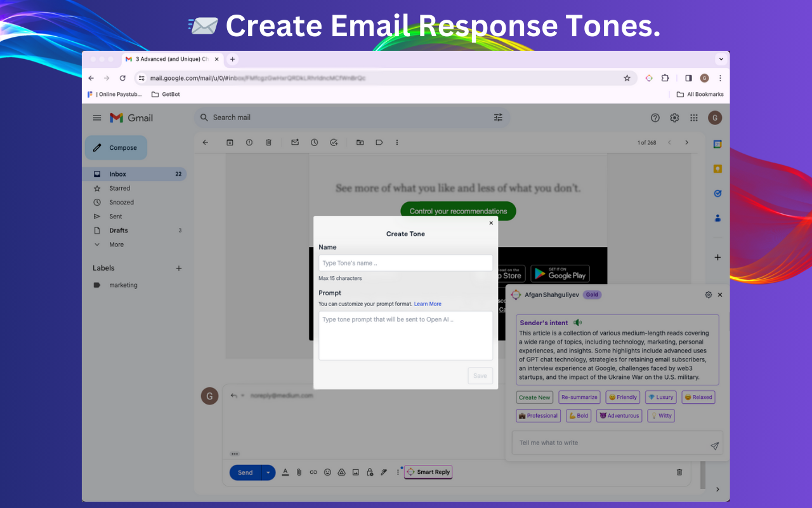Open the Learn More link
Image resolution: width=812 pixels, height=508 pixels.
(x=428, y=304)
